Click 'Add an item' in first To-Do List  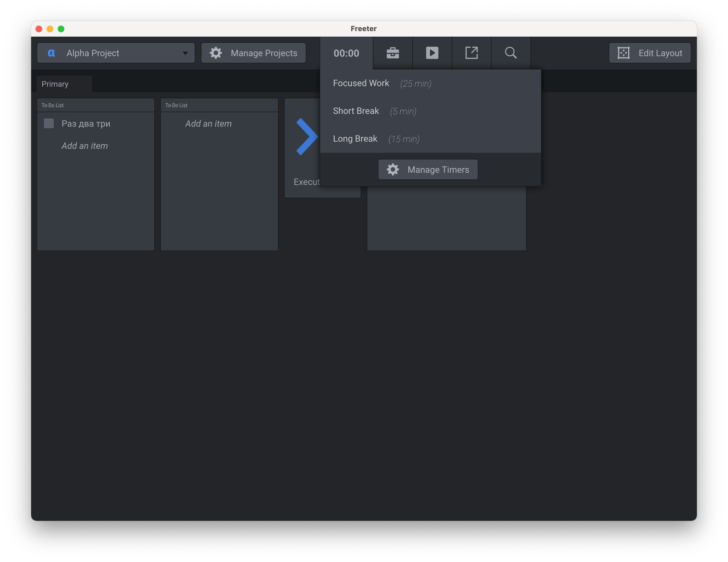(84, 146)
